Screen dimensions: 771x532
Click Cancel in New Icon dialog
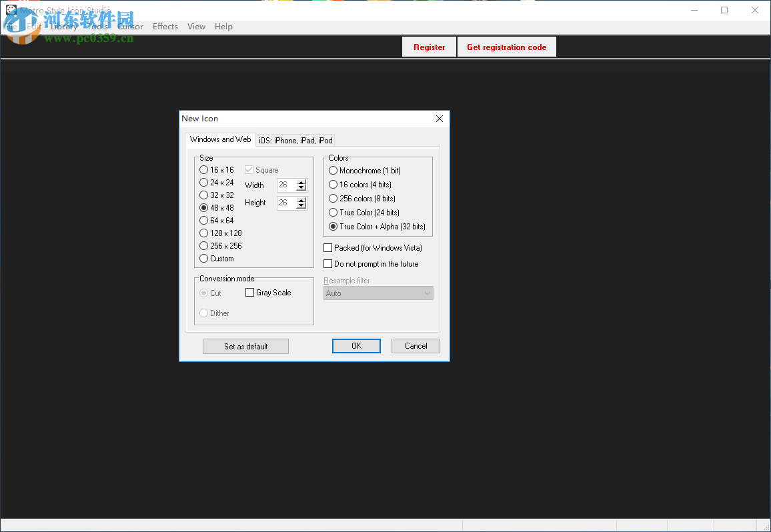[x=416, y=346]
